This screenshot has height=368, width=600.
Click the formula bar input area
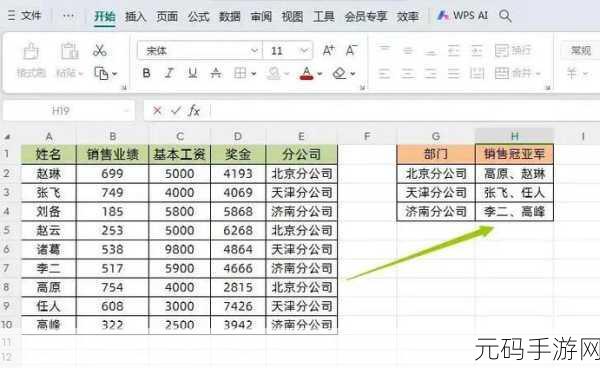point(405,111)
